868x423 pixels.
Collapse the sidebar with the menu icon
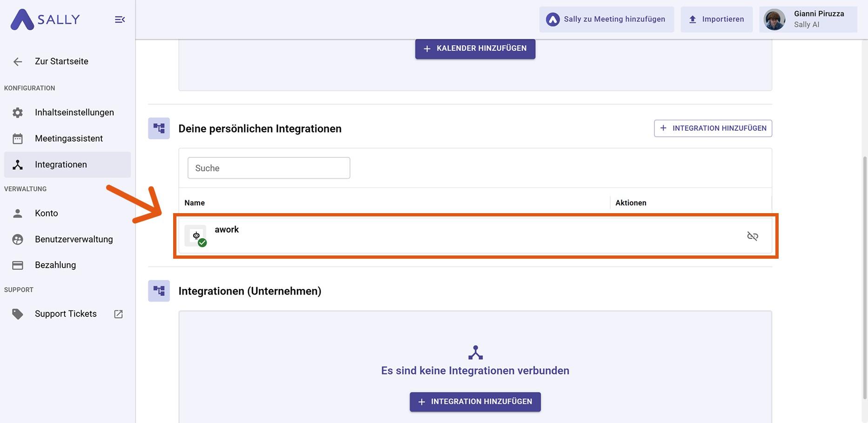click(x=120, y=20)
